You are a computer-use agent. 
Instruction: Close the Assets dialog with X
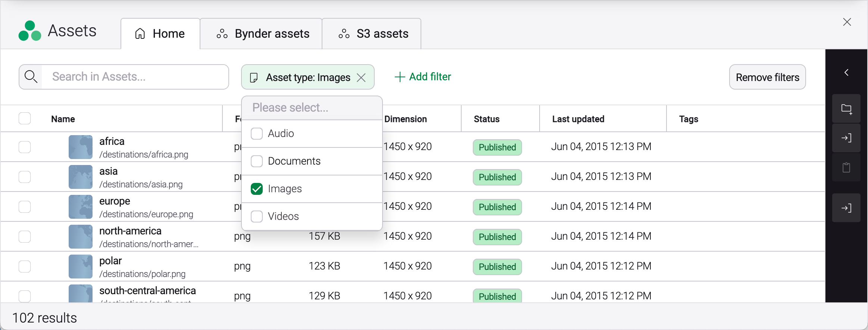click(847, 22)
